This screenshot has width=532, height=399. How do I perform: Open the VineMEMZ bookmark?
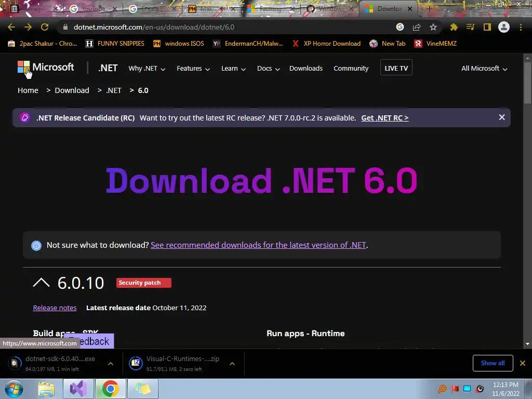pyautogui.click(x=436, y=44)
